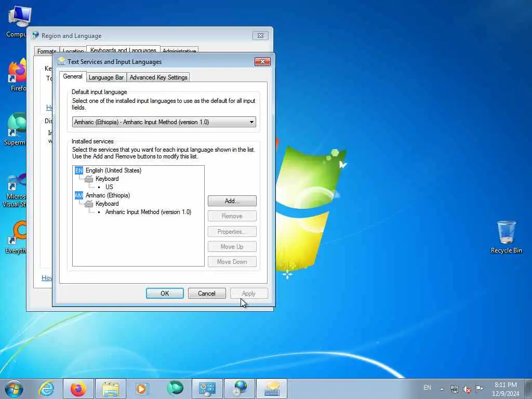The image size is (532, 399).
Task: Open the Windows Start menu
Action: click(14, 389)
